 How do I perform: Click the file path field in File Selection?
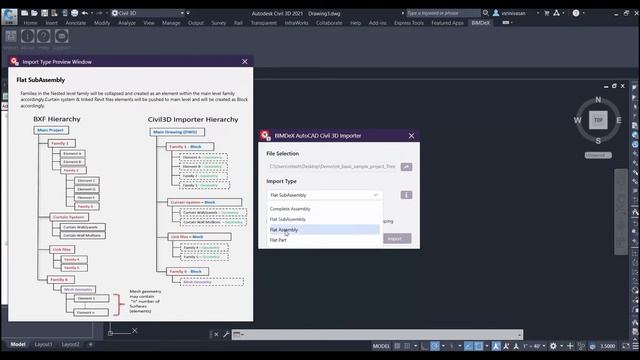click(332, 167)
